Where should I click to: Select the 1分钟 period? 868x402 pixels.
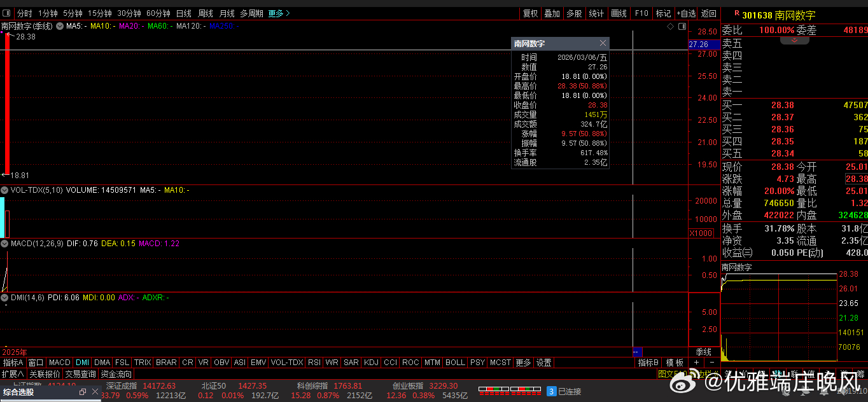(48, 13)
